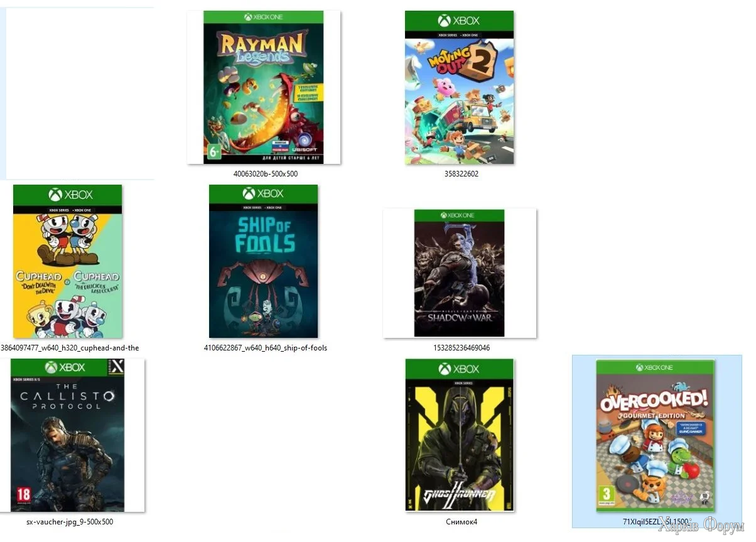Select the Rayman Legends cover thumbnail
Image resolution: width=756 pixels, height=542 pixels.
[264, 87]
